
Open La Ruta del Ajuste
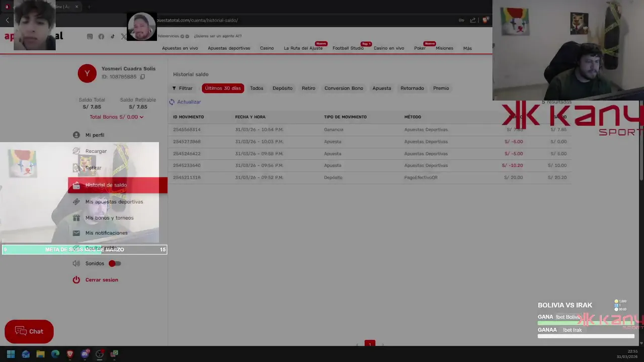coord(303,48)
